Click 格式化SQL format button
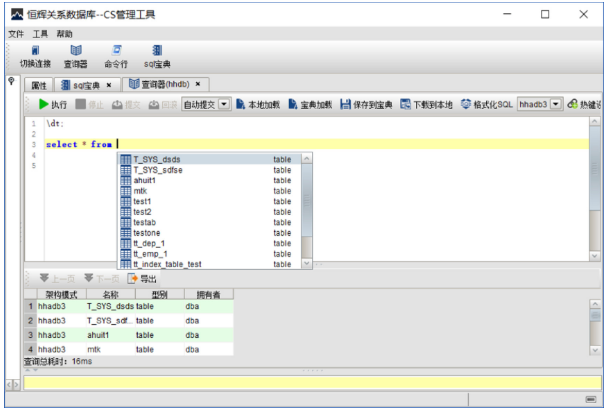The image size is (611, 413). tap(487, 104)
